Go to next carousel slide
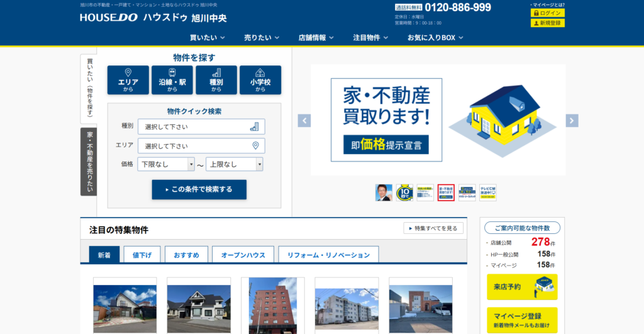644x334 pixels. click(x=572, y=121)
